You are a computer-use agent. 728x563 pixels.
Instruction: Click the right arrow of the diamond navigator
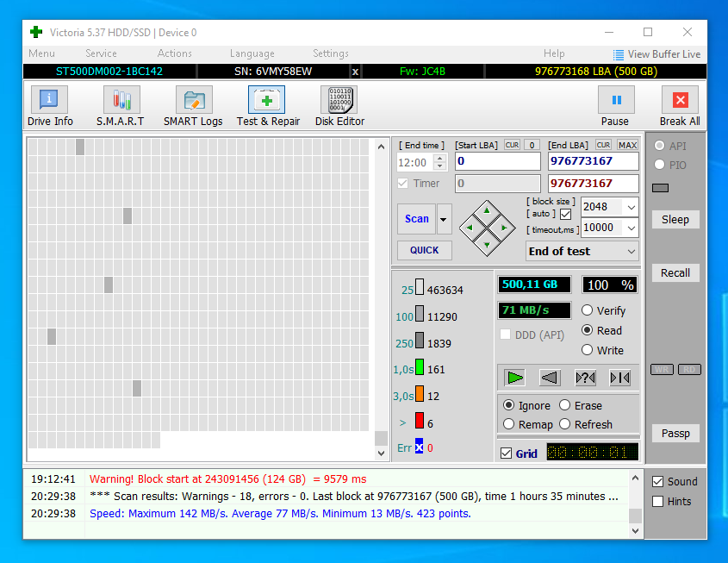pos(504,228)
